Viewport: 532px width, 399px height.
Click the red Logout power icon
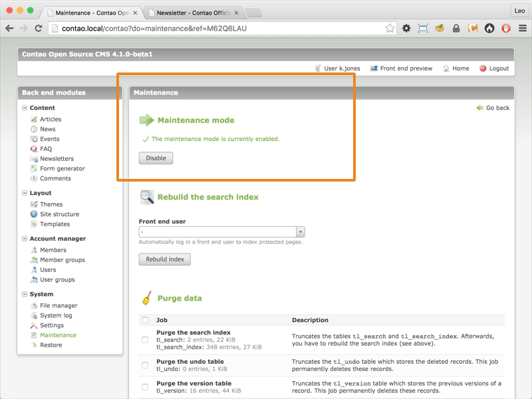(483, 68)
